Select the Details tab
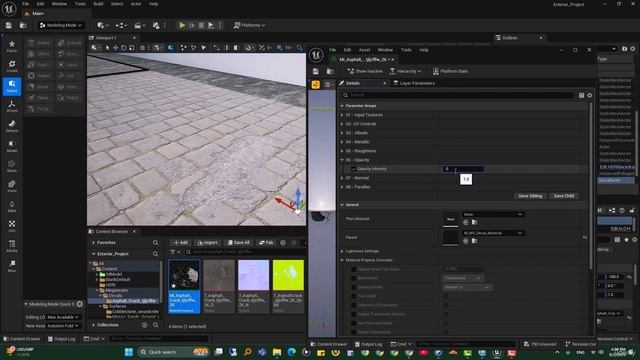The height and width of the screenshot is (360, 640). 353,83
